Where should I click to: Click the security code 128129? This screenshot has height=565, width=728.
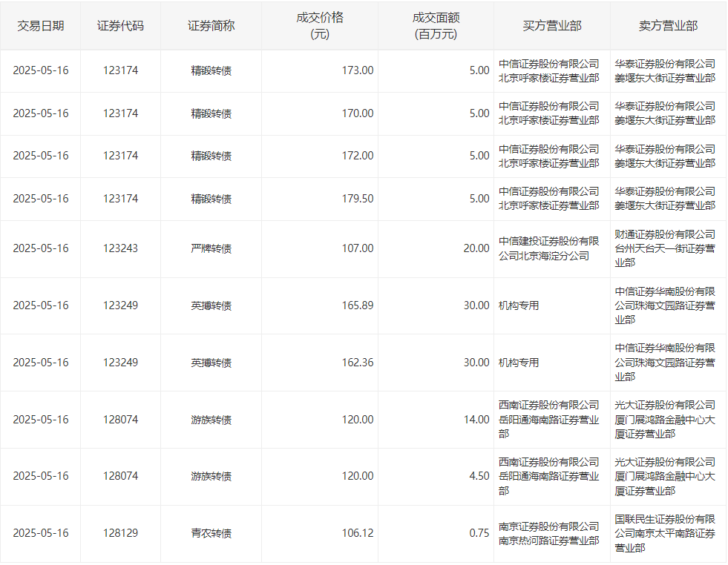click(x=120, y=533)
